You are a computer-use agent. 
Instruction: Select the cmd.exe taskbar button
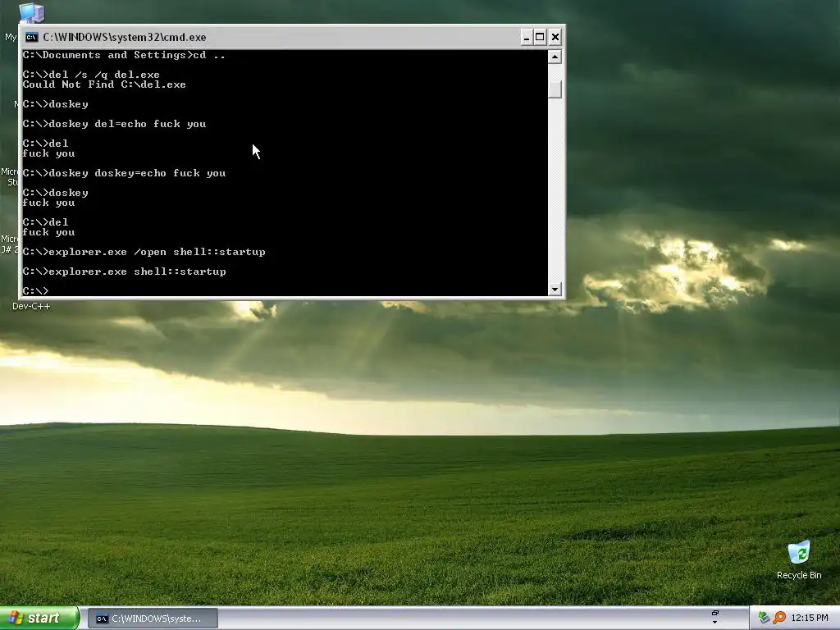pyautogui.click(x=153, y=619)
